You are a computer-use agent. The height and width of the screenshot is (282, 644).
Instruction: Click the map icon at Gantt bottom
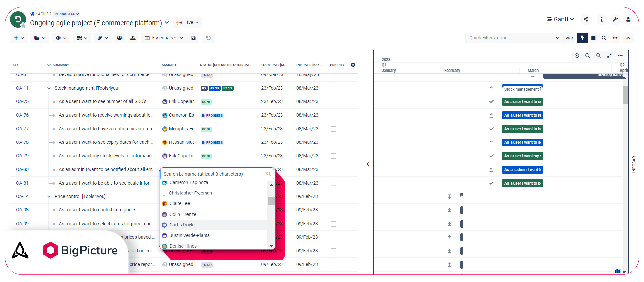(618, 271)
